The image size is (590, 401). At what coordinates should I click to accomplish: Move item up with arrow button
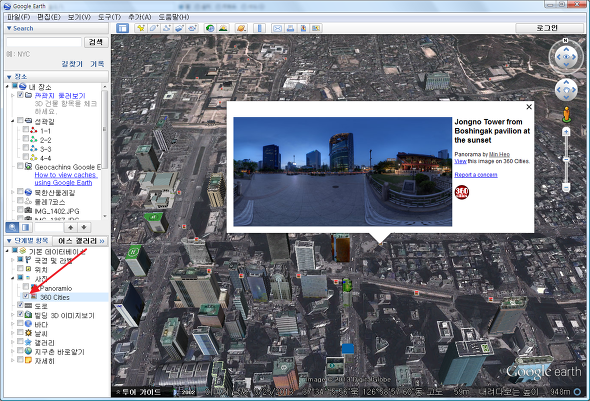tap(71, 227)
